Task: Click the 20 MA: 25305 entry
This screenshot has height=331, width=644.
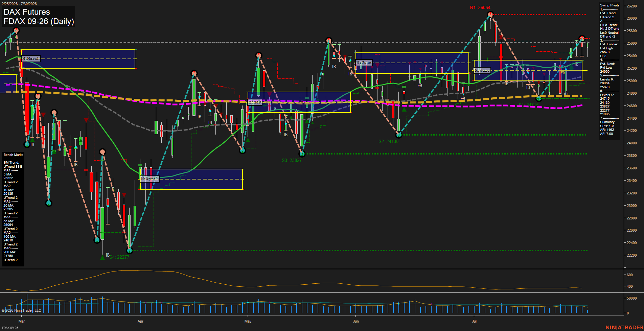Action: tap(9, 207)
